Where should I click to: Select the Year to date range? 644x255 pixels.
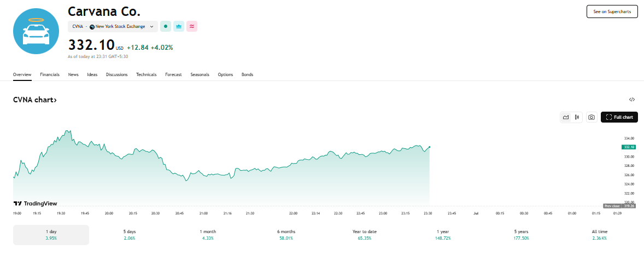[x=364, y=235]
